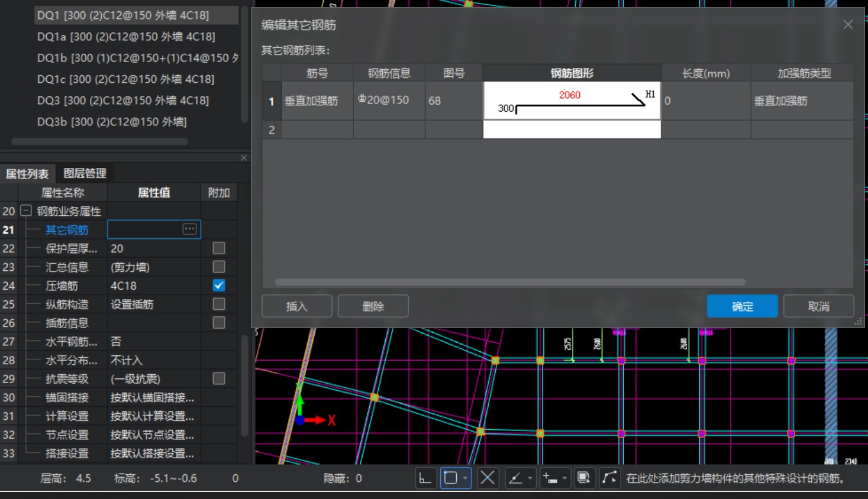Confirm with the 确定 button

743,306
